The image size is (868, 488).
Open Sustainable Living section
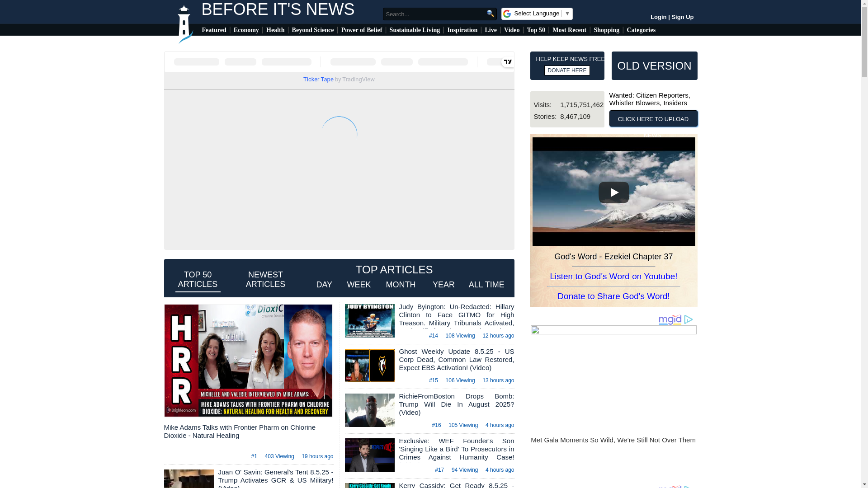(415, 30)
